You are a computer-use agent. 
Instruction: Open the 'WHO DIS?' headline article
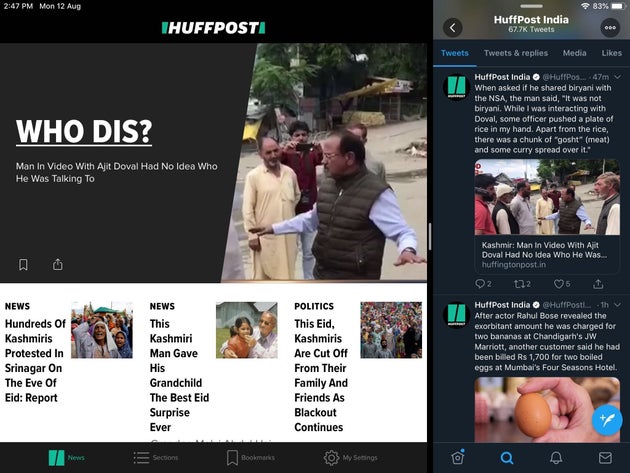(x=84, y=131)
